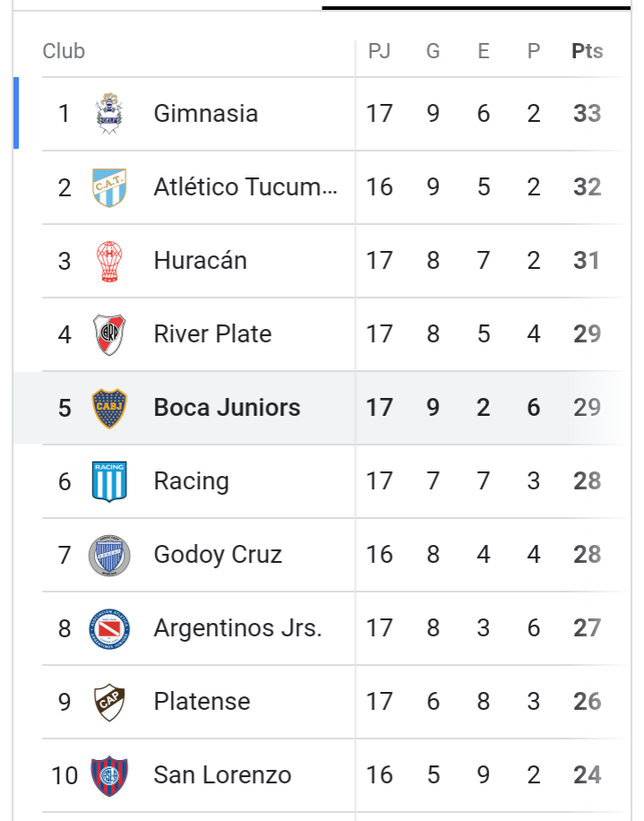This screenshot has height=821, width=644.
Task: Click the Argentinos Jrs. crest
Action: click(x=109, y=629)
